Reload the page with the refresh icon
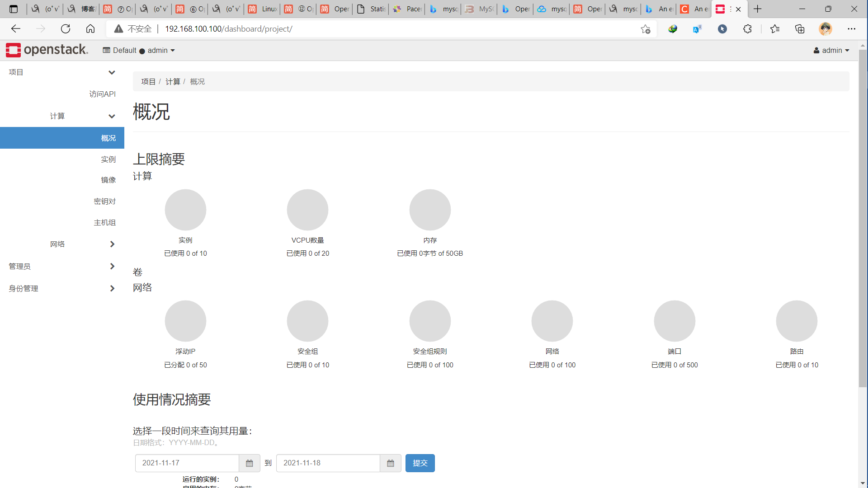The image size is (868, 488). coord(66,29)
